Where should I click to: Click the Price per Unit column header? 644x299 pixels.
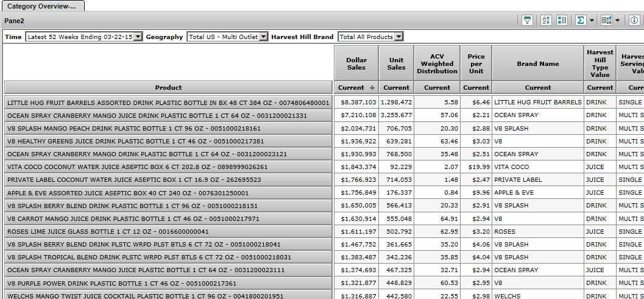click(476, 63)
